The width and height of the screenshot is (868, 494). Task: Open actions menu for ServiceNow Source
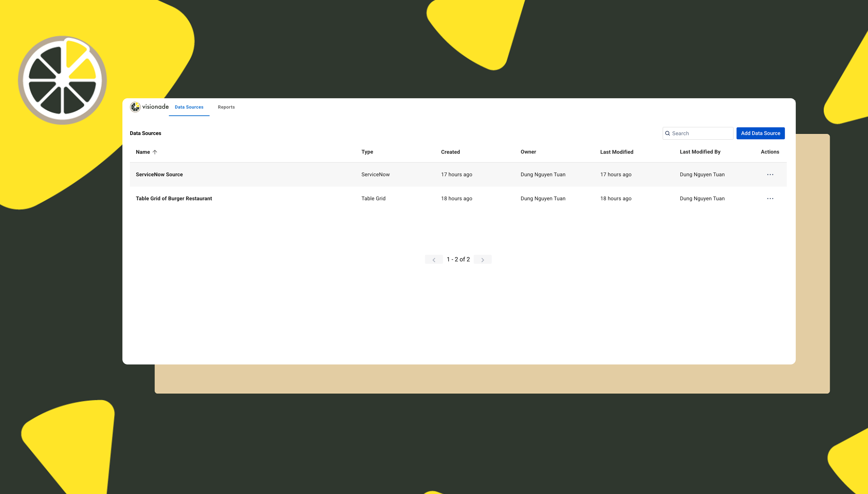click(x=770, y=174)
